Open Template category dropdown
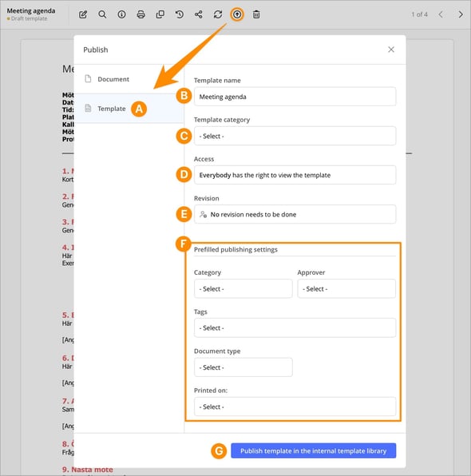This screenshot has width=471, height=476. tap(295, 136)
